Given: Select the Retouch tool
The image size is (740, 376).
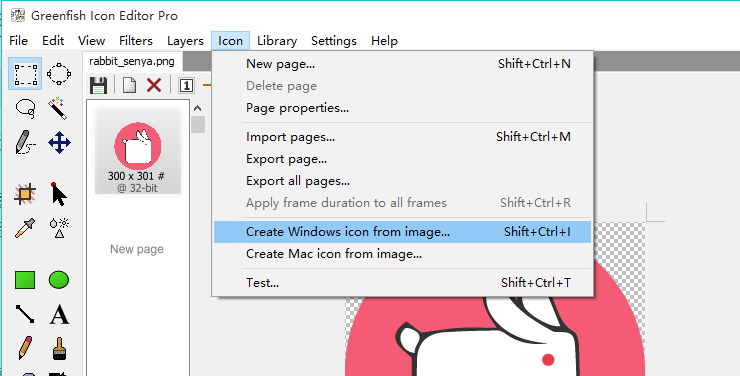Looking at the screenshot, I should [59, 228].
